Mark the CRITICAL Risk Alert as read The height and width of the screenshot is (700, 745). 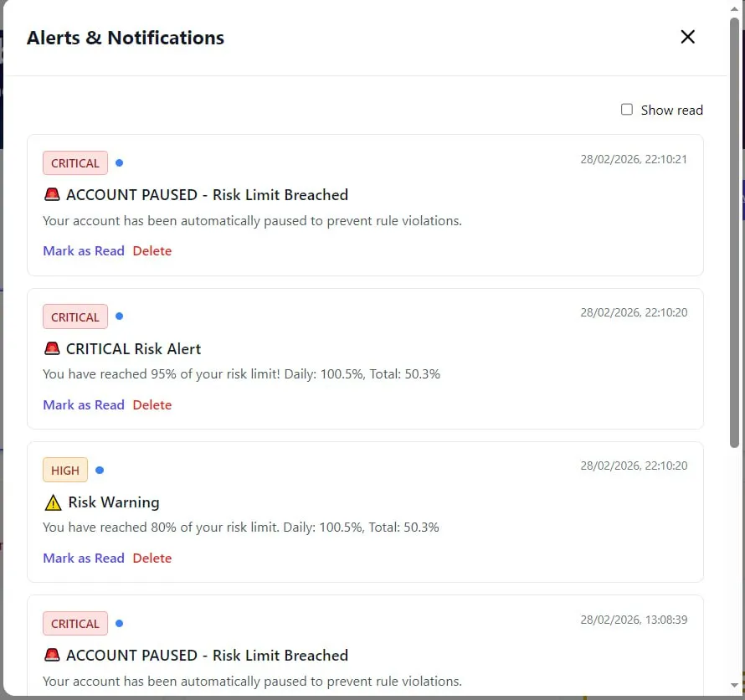(x=84, y=404)
